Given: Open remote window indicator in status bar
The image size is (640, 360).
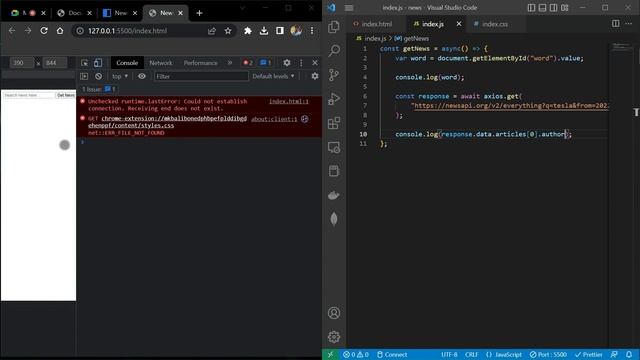Looking at the screenshot, I should tap(330, 354).
